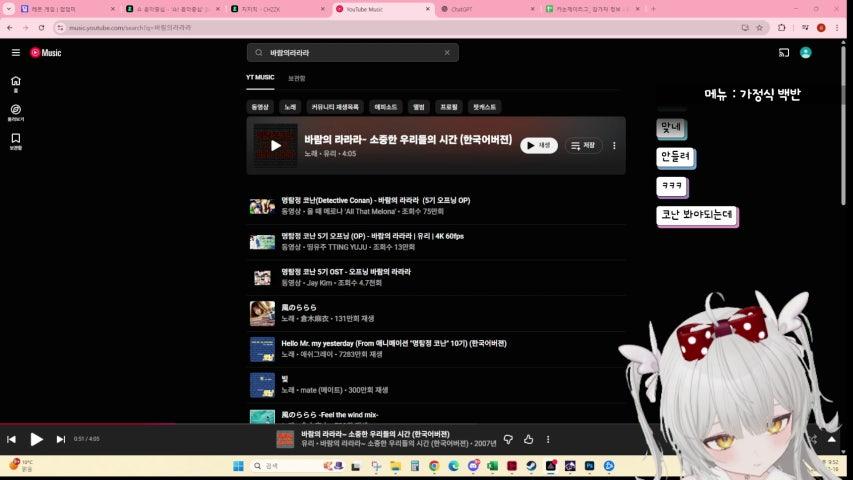The width and height of the screenshot is (853, 480).
Task: Bookmark this page with the star icon
Action: pos(759,28)
